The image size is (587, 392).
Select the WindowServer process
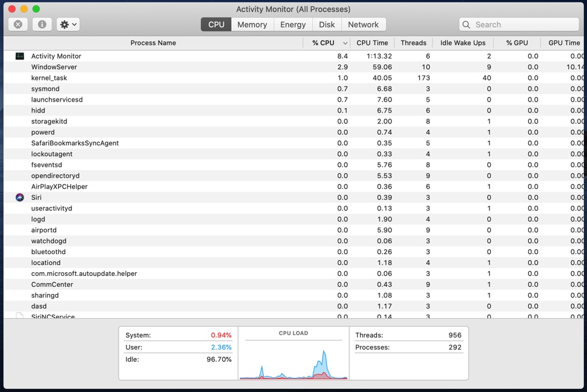click(x=293, y=67)
